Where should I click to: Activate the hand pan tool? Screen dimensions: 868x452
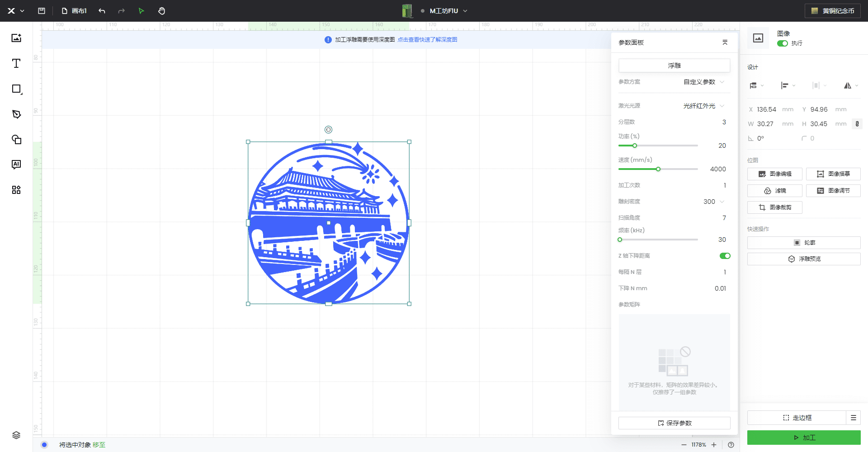161,11
